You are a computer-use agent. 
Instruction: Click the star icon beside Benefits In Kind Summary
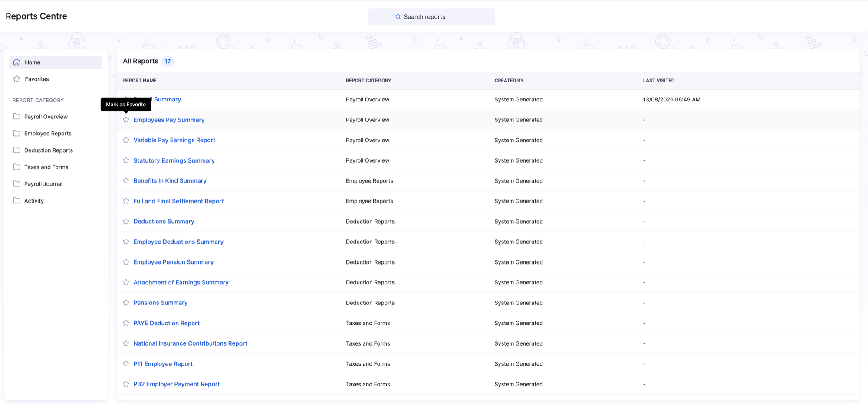click(126, 181)
